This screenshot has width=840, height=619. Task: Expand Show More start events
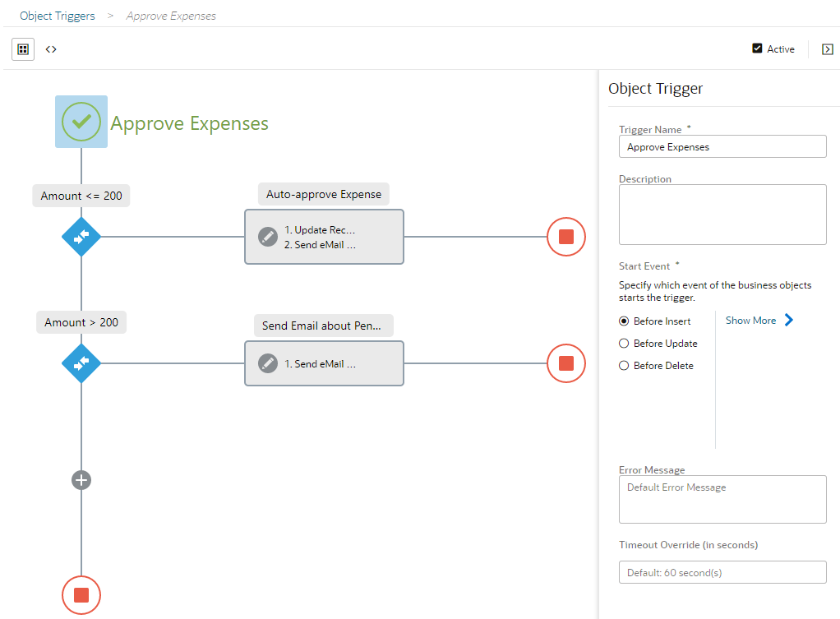tap(759, 321)
